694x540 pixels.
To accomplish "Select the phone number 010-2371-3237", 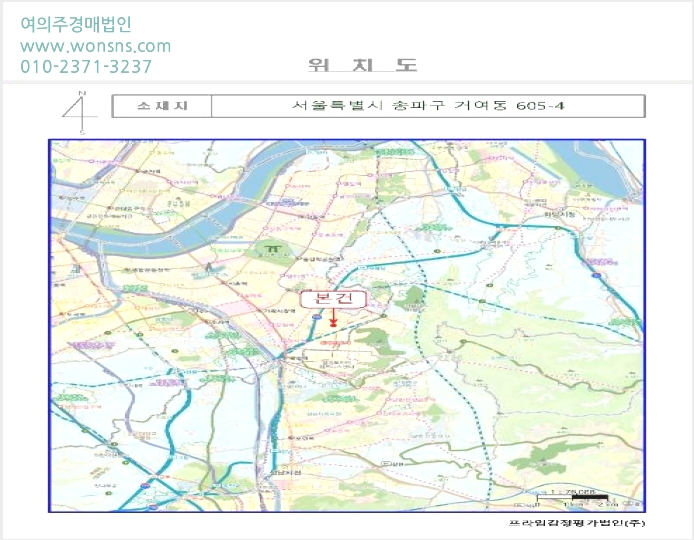I will [x=86, y=67].
